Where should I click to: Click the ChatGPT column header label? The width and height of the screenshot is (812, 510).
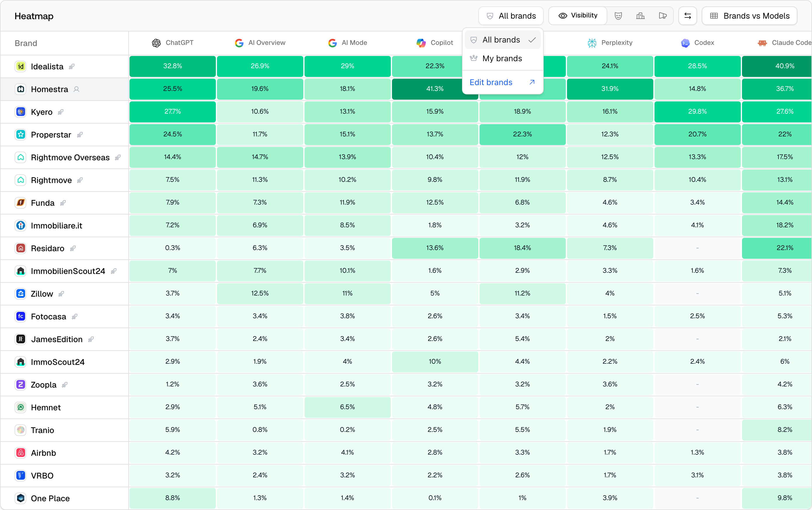click(179, 43)
